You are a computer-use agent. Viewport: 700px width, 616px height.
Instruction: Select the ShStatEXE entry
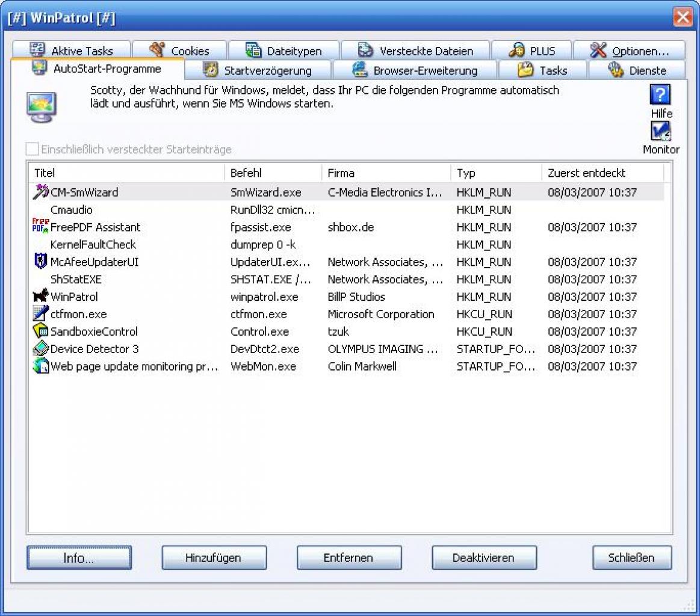click(347, 279)
